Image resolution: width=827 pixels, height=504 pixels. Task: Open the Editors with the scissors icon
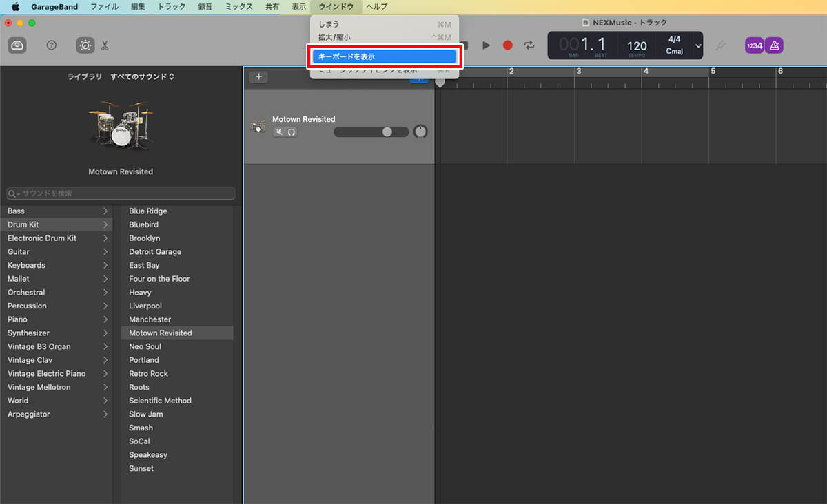[x=105, y=45]
